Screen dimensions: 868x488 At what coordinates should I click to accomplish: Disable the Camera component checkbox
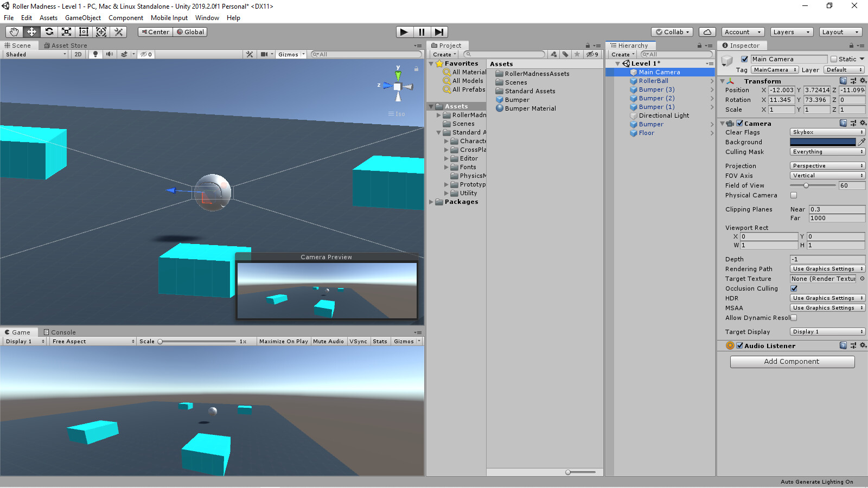pos(739,123)
